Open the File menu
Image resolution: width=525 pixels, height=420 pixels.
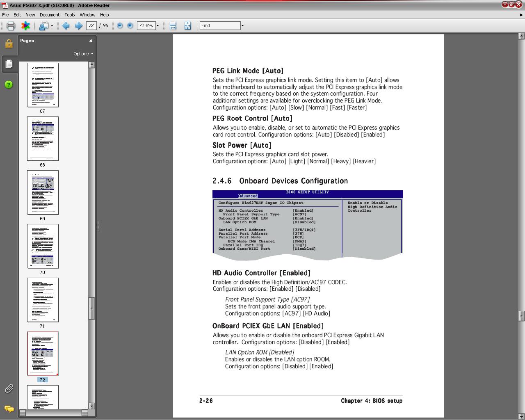point(5,14)
